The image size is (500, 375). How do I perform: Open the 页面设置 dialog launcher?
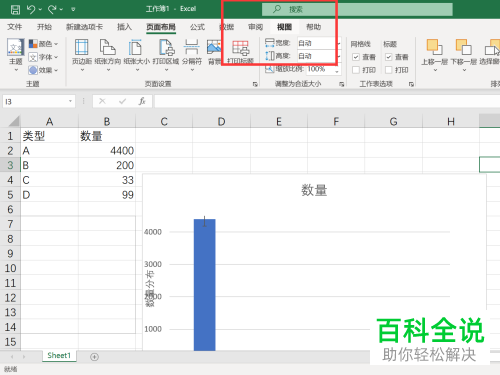255,84
